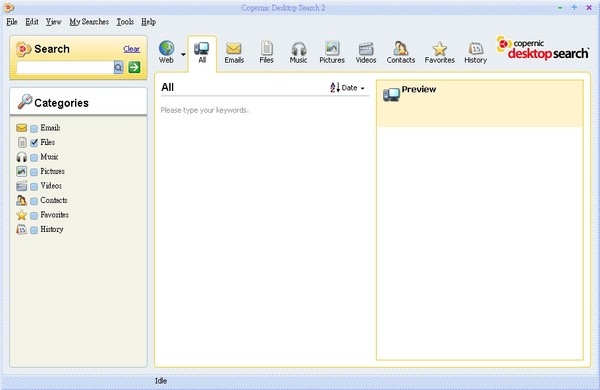
Task: Click the Idle status bar text
Action: [161, 381]
